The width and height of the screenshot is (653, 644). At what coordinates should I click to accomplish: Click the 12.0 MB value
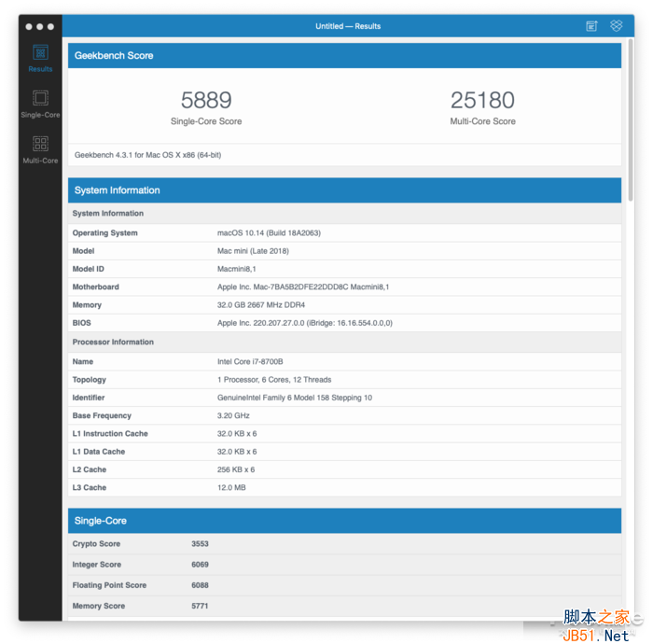click(231, 487)
